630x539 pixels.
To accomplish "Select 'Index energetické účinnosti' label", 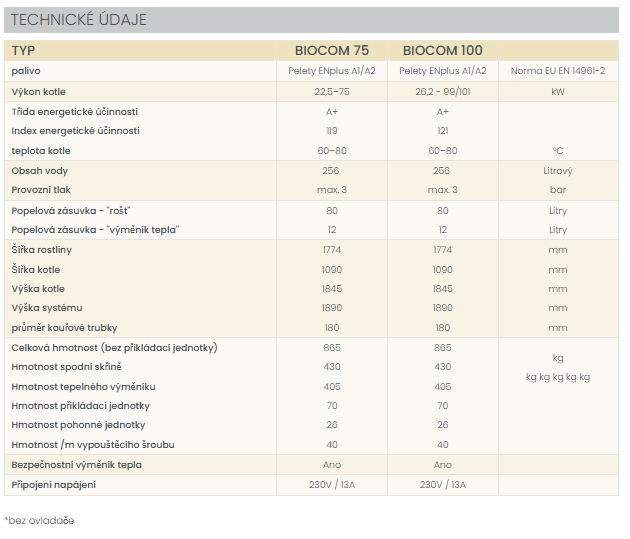I will [76, 131].
